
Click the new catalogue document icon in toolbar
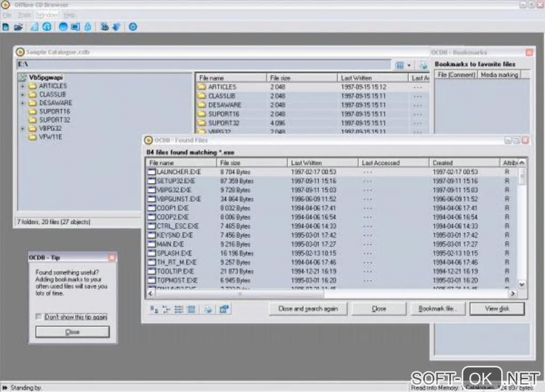click(5, 27)
